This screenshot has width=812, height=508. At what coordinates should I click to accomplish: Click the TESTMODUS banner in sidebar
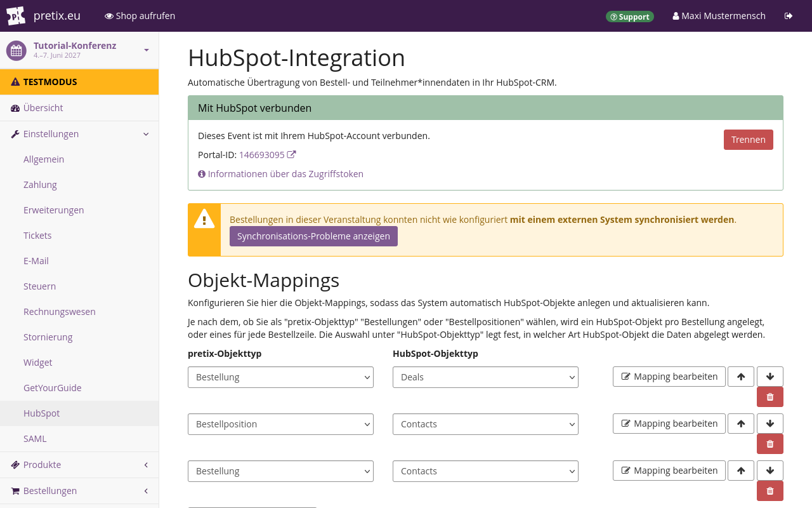click(x=79, y=82)
